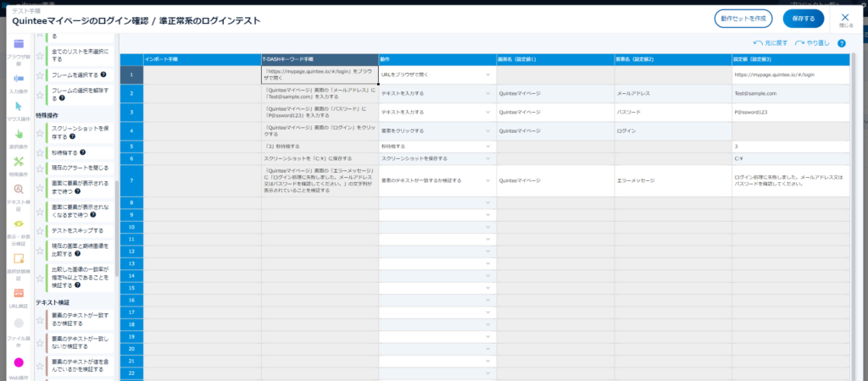Click the help icon beside やり直し
The height and width of the screenshot is (381, 868).
[x=841, y=42]
